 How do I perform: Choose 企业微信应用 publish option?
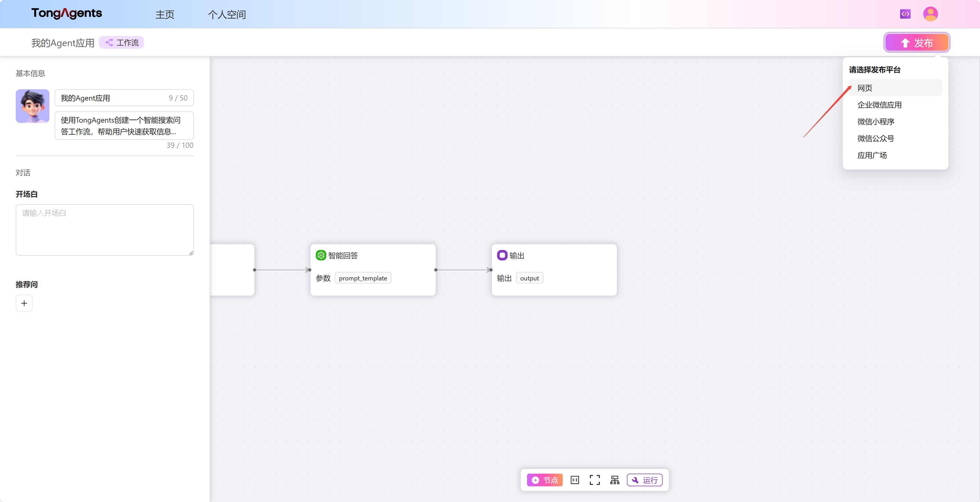click(879, 105)
